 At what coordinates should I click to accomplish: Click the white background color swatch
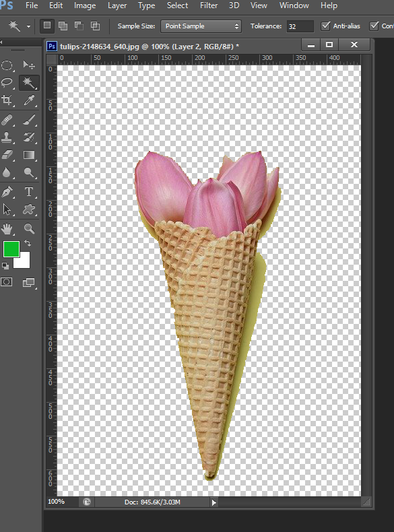[24, 263]
